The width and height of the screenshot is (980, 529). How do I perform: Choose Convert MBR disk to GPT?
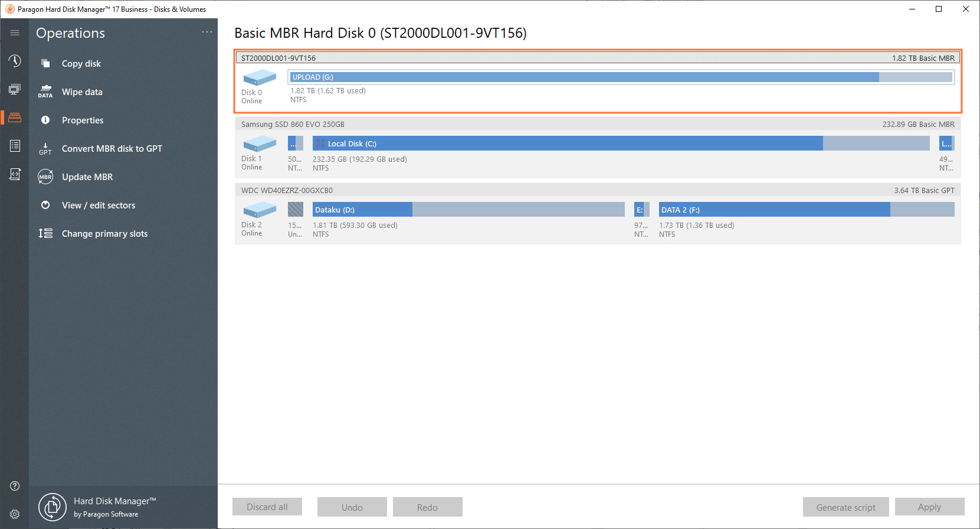[112, 149]
